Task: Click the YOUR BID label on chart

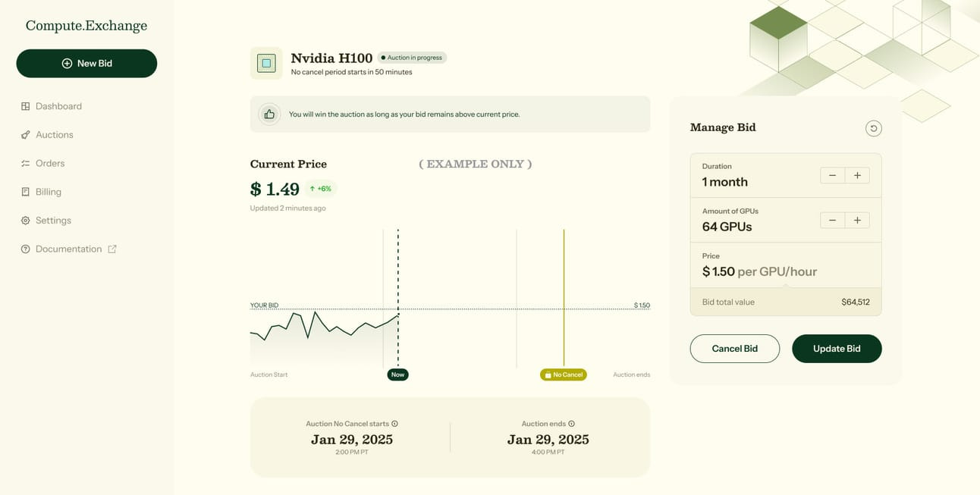Action: (264, 305)
